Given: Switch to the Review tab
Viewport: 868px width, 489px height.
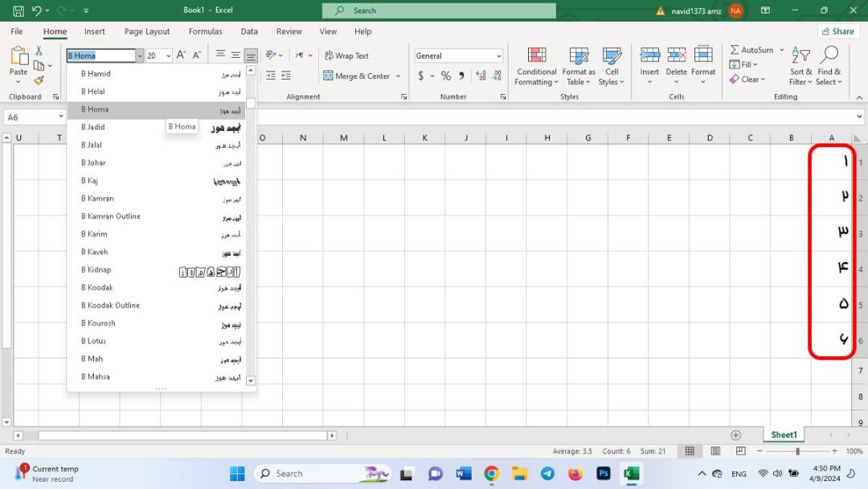Looking at the screenshot, I should 289,31.
